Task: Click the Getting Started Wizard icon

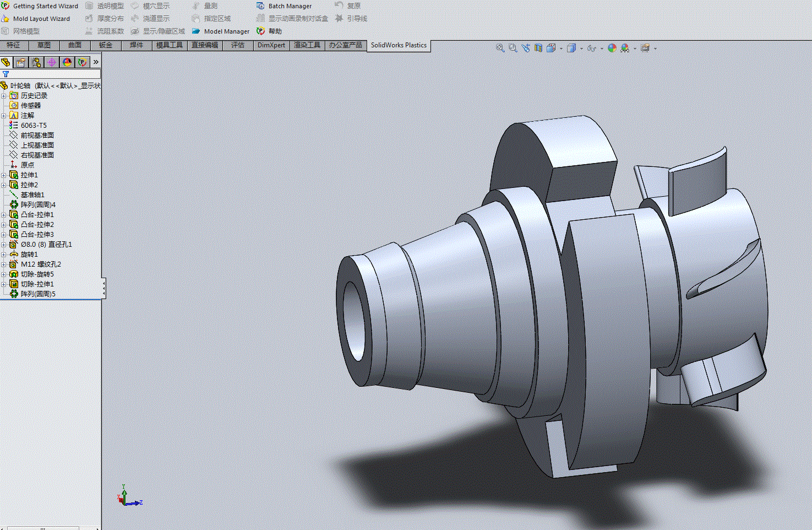Action: click(x=6, y=6)
